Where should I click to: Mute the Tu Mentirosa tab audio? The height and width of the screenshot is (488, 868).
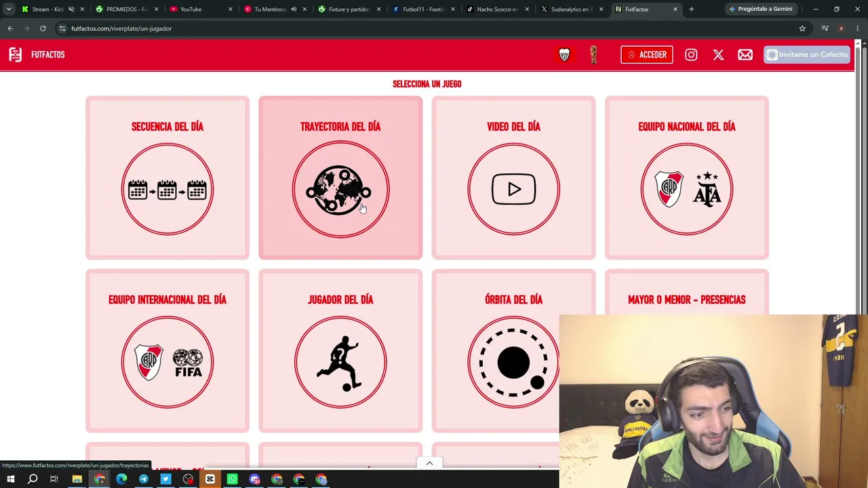click(x=294, y=9)
